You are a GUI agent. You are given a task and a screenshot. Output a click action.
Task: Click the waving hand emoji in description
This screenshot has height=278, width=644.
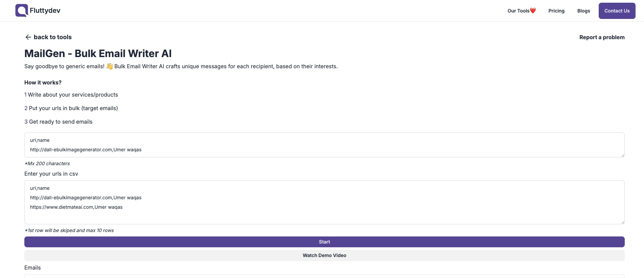point(110,66)
